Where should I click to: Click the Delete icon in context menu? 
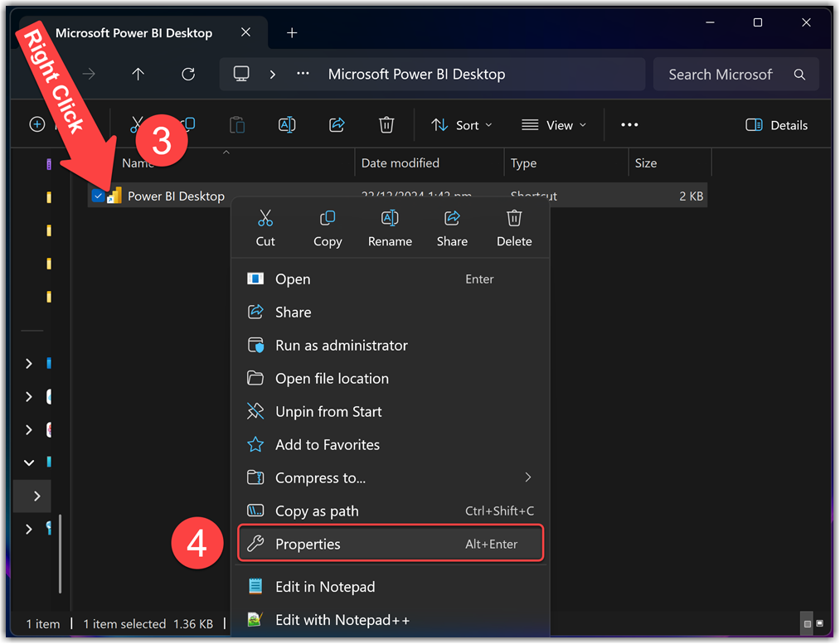pos(514,218)
